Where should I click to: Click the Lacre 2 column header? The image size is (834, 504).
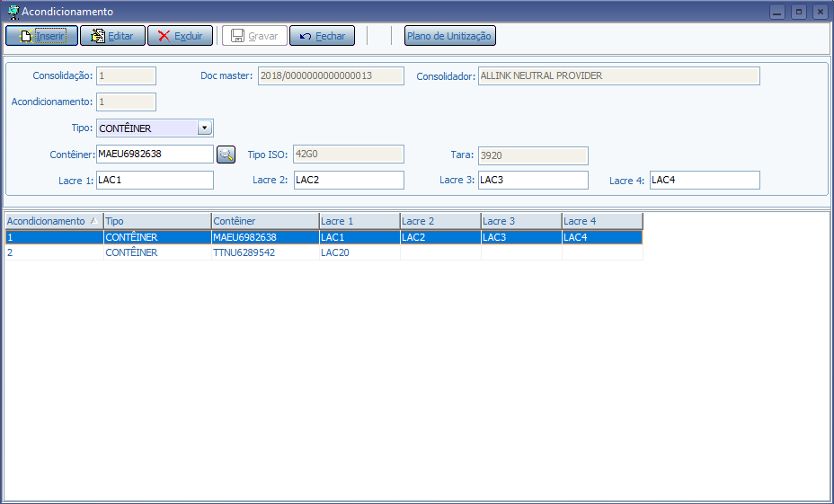click(x=440, y=221)
